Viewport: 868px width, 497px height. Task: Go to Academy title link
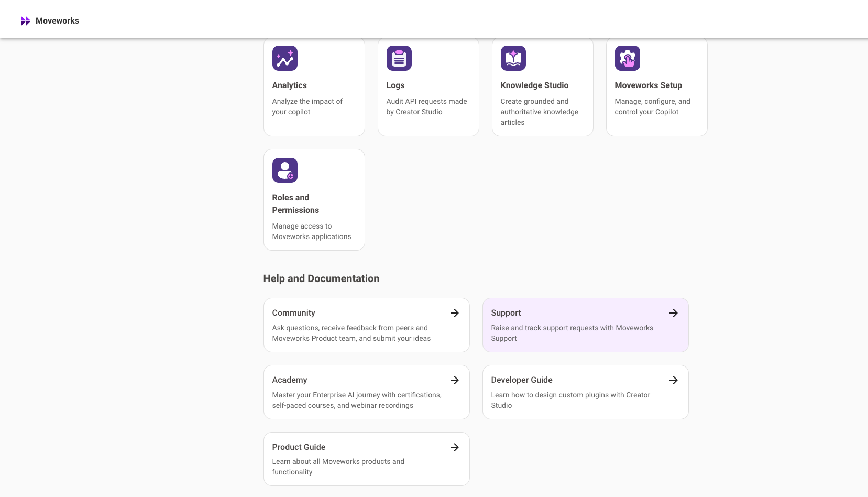click(x=290, y=380)
